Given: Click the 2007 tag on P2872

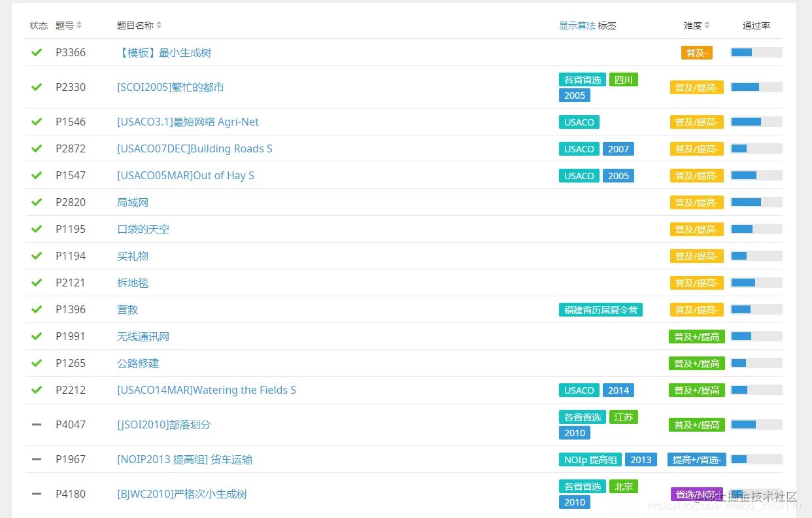Looking at the screenshot, I should (618, 149).
